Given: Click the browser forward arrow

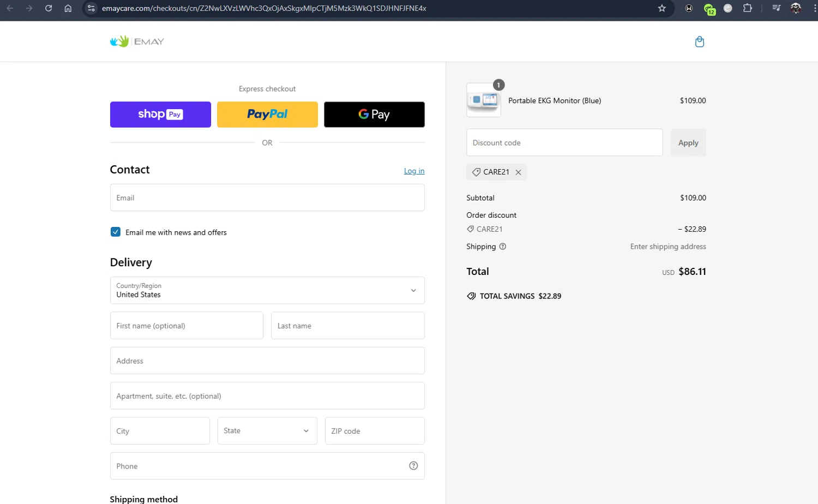Looking at the screenshot, I should point(29,8).
